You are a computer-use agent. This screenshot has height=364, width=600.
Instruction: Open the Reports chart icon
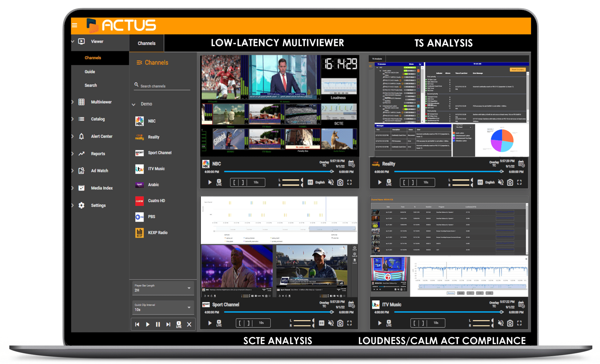(81, 153)
